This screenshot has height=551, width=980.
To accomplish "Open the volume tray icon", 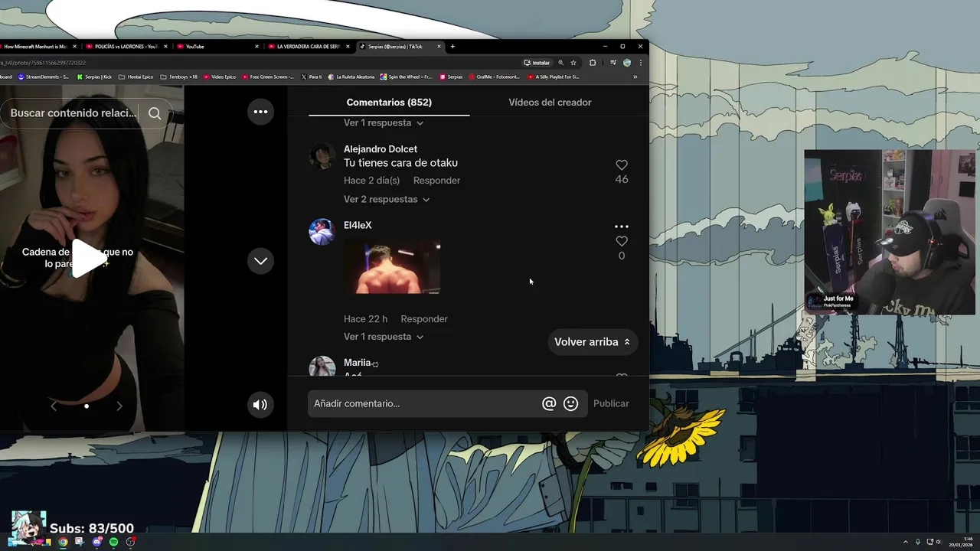I will tap(940, 542).
